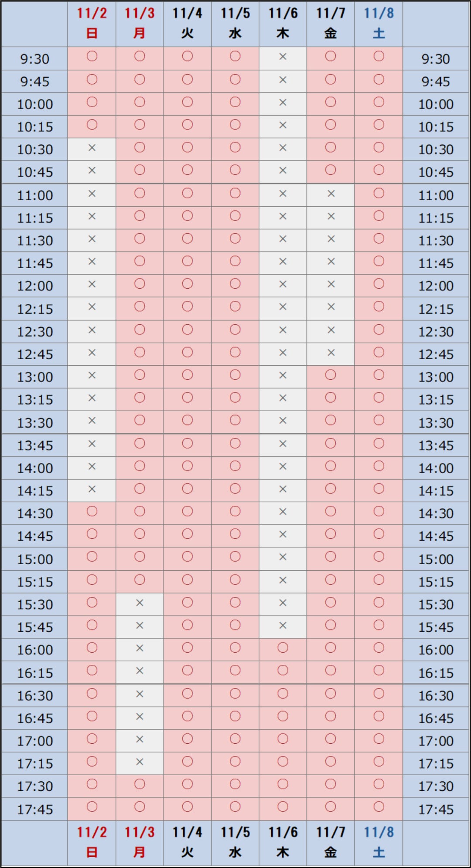Book the 11/5 12:00 available slot

[235, 284]
